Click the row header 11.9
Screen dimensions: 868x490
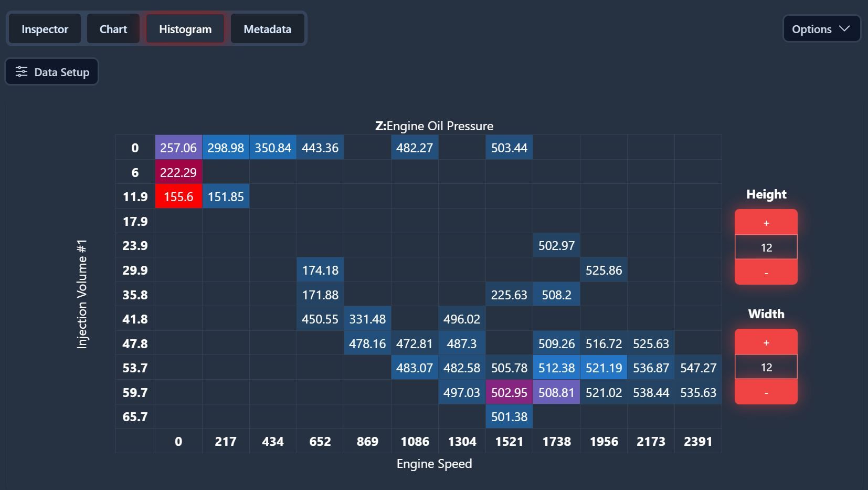pos(135,196)
